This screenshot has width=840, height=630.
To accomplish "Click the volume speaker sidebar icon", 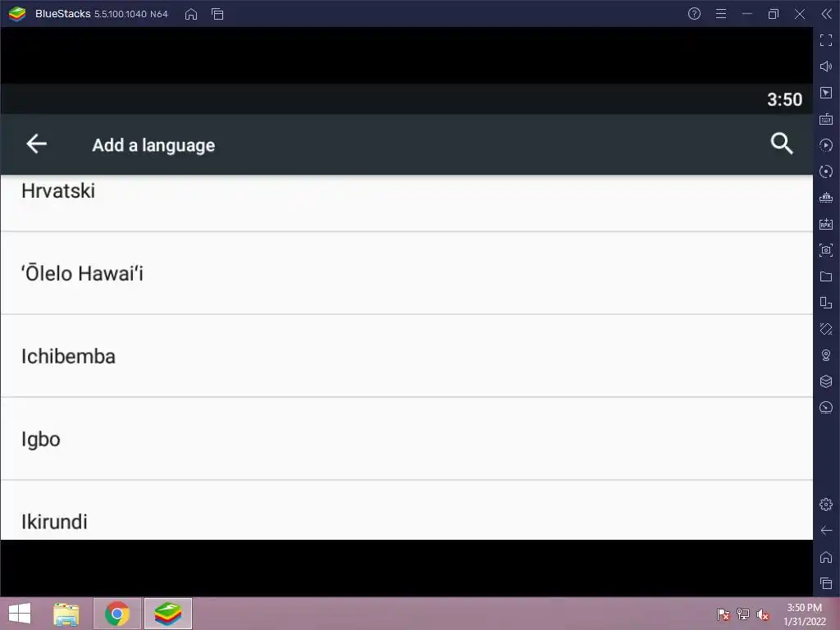I will point(826,66).
